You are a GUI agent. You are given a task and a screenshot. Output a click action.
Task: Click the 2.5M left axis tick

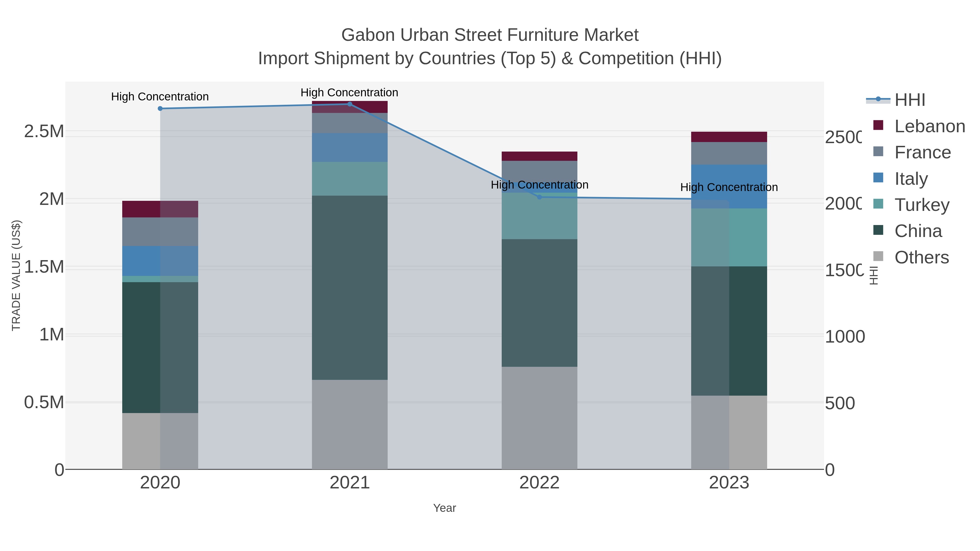[x=44, y=131]
